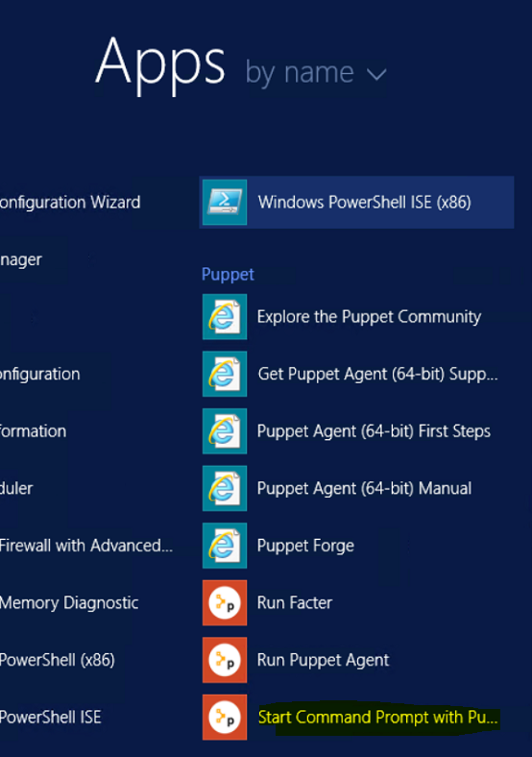Open the 'onfiguration Wizard' app entry
This screenshot has width=532, height=757.
[70, 203]
